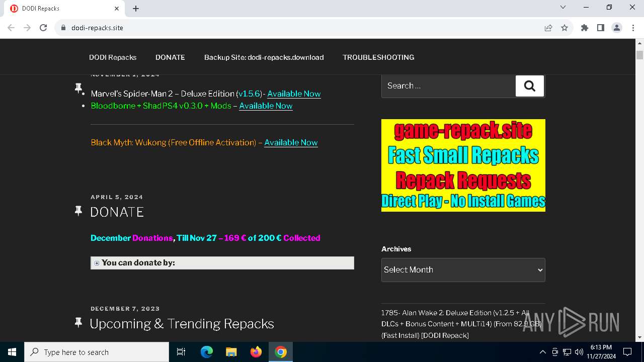The width and height of the screenshot is (644, 362).
Task: Open the DONATE menu item
Action: 170,57
